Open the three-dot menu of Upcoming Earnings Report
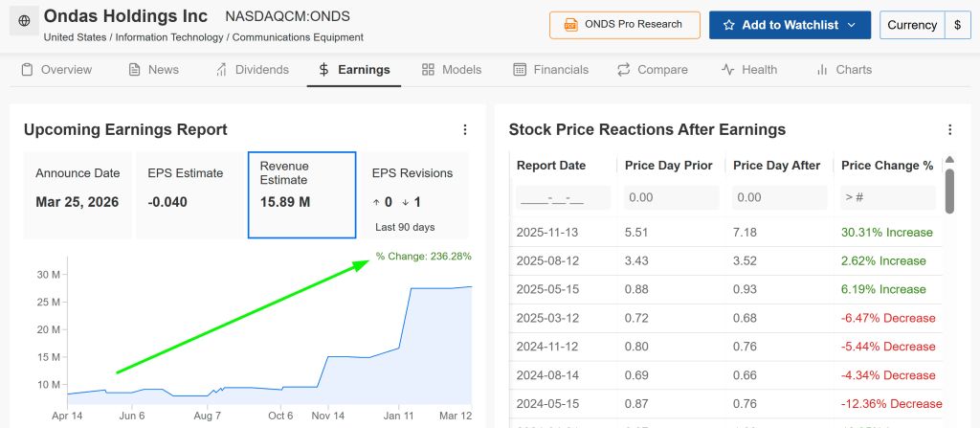 (x=465, y=129)
